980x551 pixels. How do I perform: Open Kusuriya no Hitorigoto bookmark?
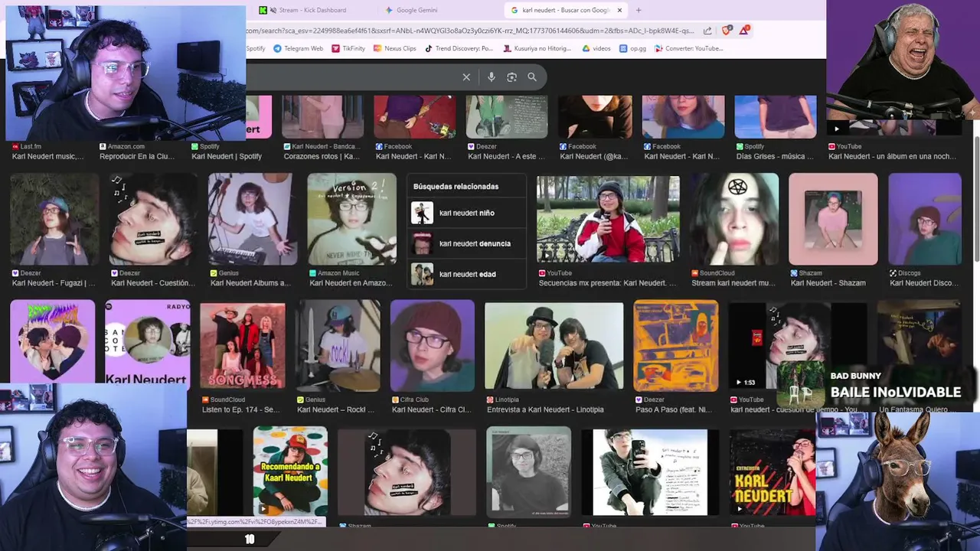click(x=537, y=48)
